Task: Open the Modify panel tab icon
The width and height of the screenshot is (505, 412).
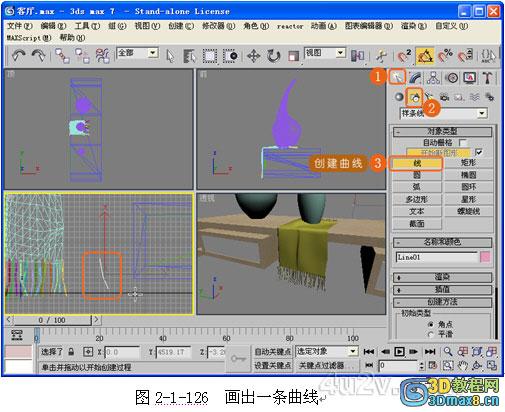Action: (415, 78)
